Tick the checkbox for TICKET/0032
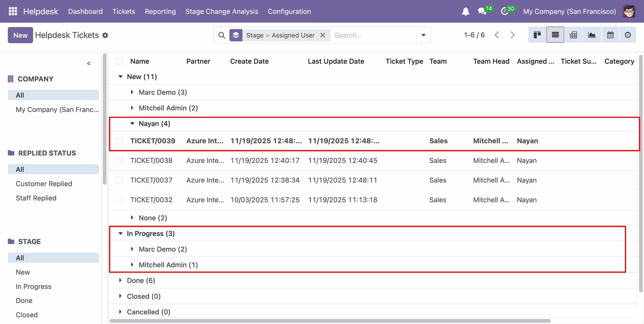 point(119,200)
